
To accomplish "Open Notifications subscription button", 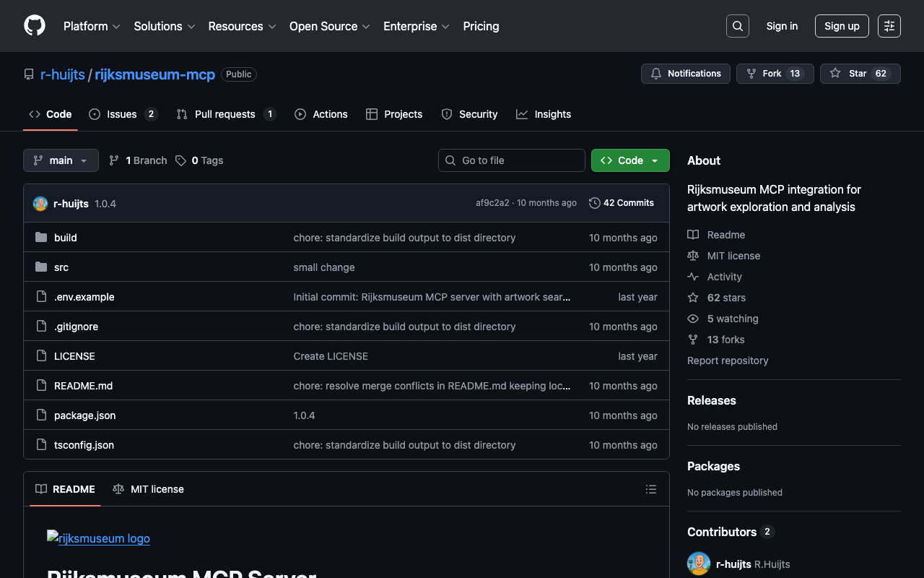I will 686,74.
